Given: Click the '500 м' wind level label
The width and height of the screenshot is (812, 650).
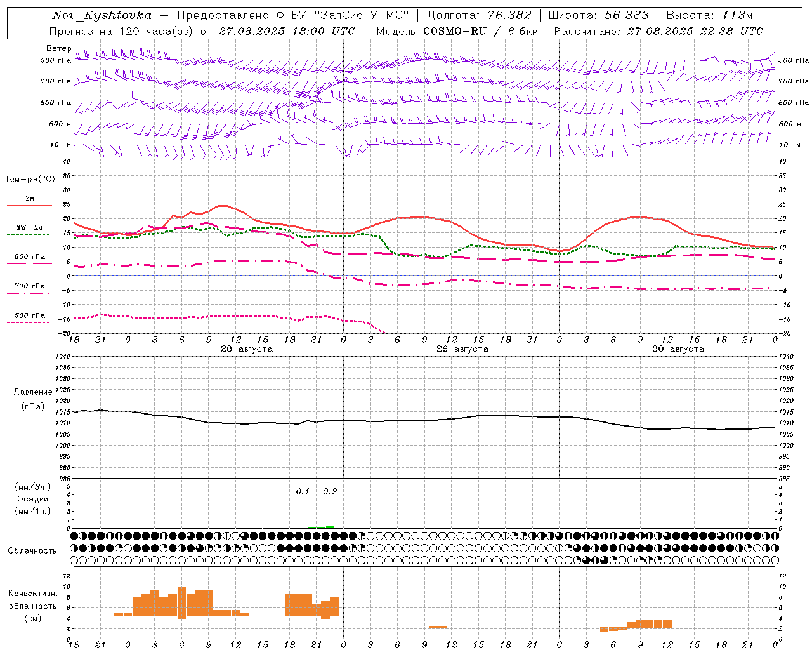Looking at the screenshot, I should pyautogui.click(x=60, y=124).
